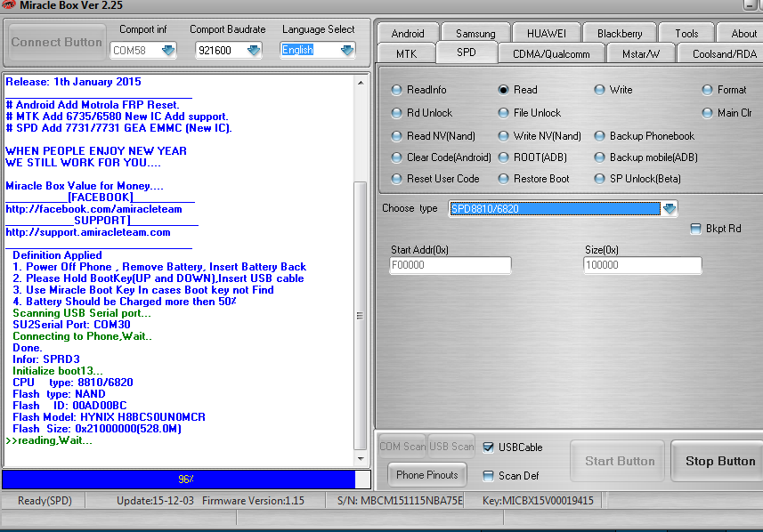The width and height of the screenshot is (763, 532).
Task: Click the log scrollbar up arrow
Action: point(361,83)
